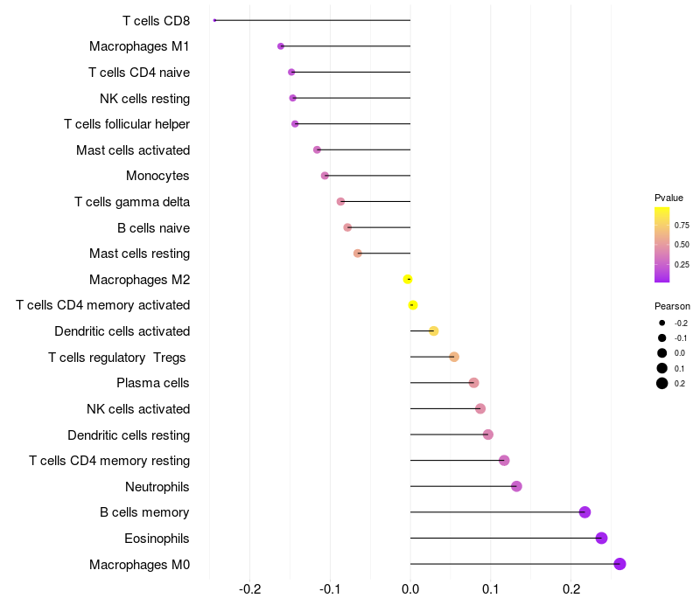The width and height of the screenshot is (700, 612).
Task: Click the Neutrophils data point
Action: [516, 486]
